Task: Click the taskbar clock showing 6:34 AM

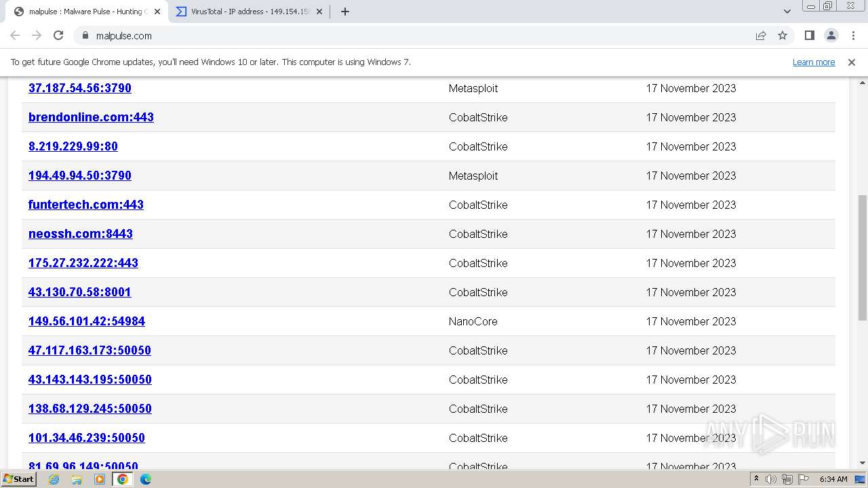Action: pyautogui.click(x=833, y=479)
